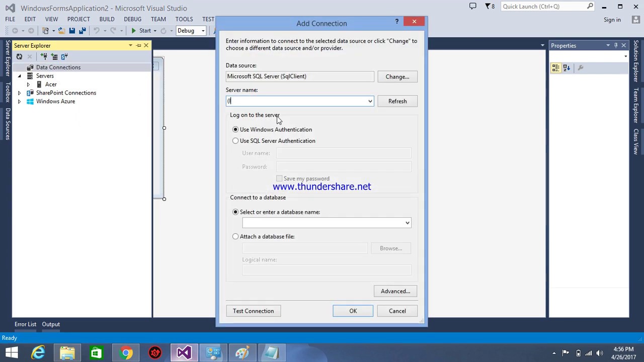Click the Quick Launch magnifier icon

pyautogui.click(x=590, y=7)
